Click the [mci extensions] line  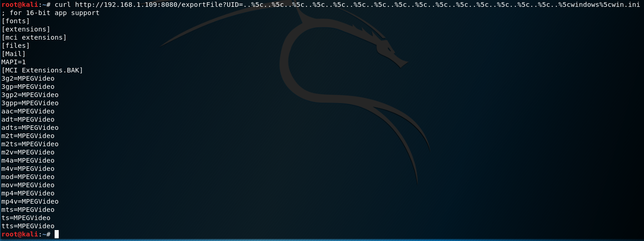click(34, 37)
